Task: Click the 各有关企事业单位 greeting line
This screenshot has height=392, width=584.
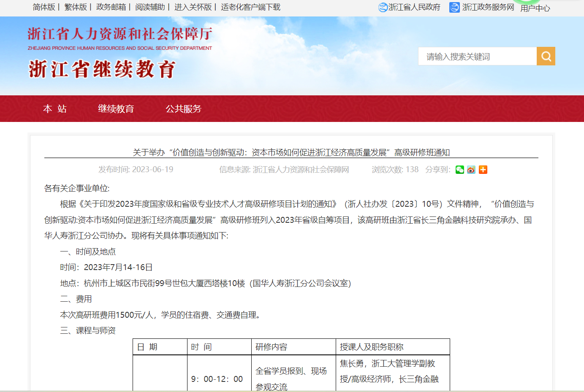Action: 77,188
